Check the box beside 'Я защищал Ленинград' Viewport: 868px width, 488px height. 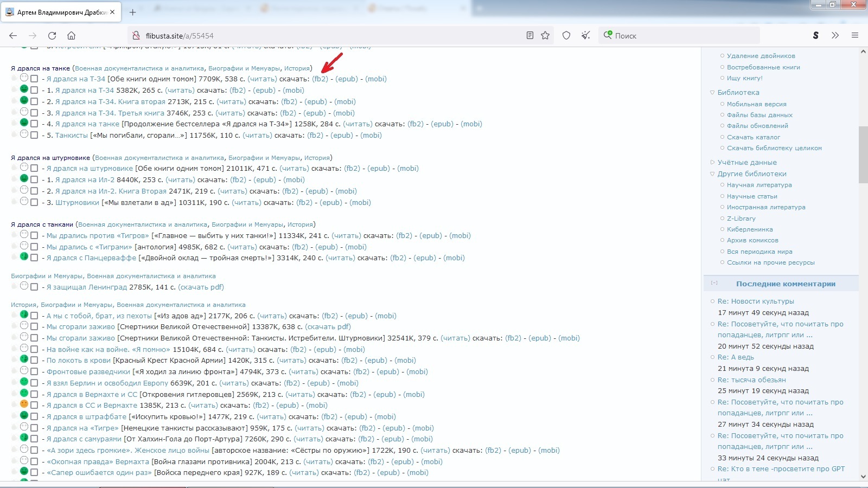click(34, 287)
